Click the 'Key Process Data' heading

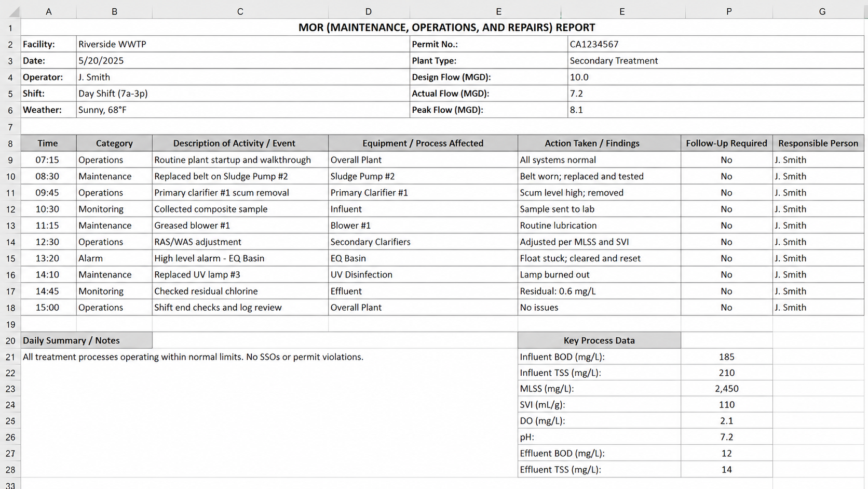click(x=599, y=340)
